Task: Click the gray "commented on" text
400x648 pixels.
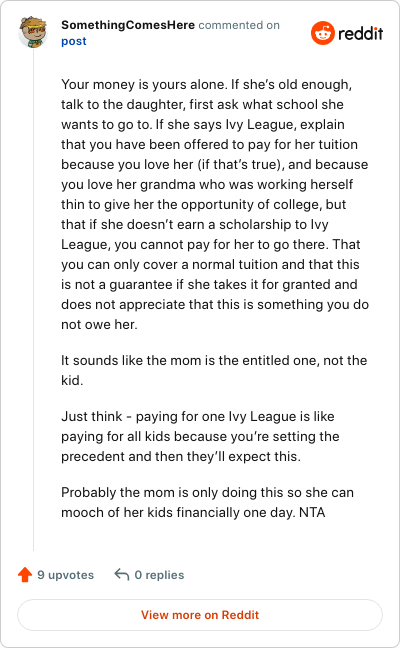Action: pos(239,25)
